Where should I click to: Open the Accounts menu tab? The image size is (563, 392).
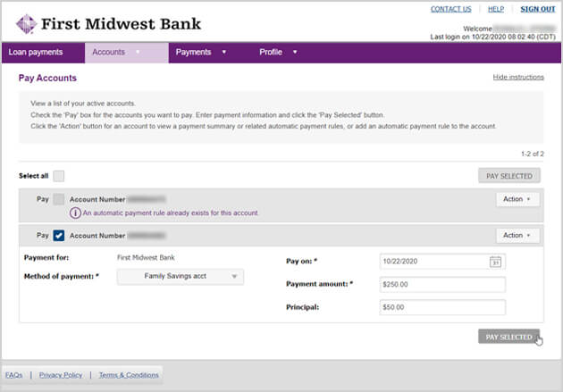117,53
